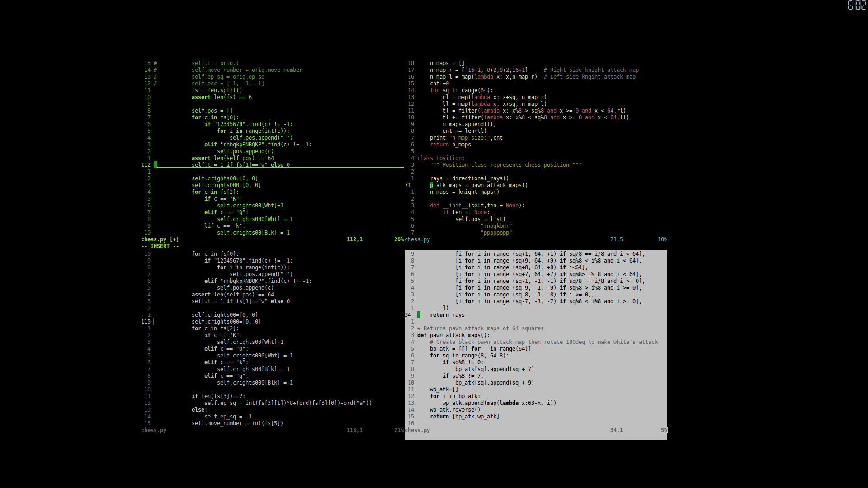Click the 'p_atk_maps = pawn_attack_maps()' line

(x=479, y=185)
